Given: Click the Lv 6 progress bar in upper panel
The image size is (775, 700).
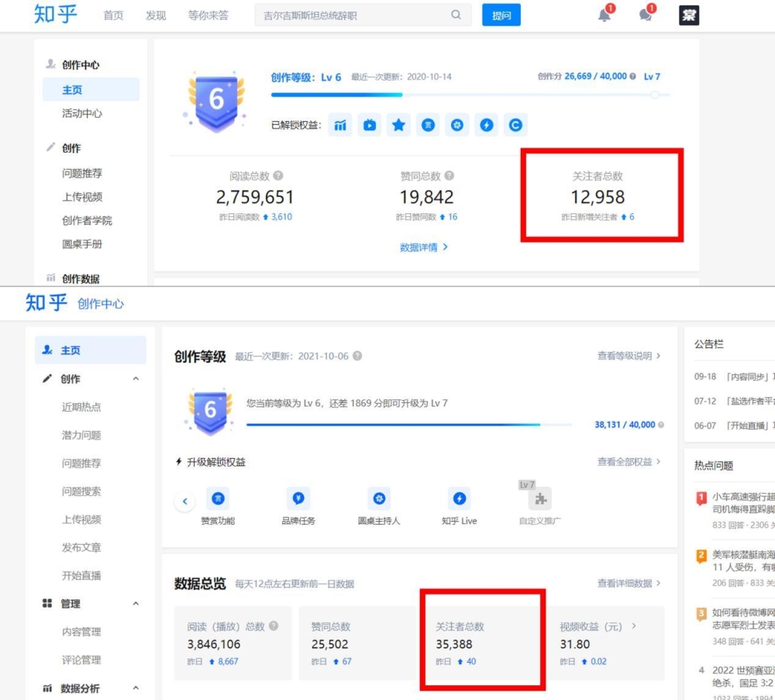Looking at the screenshot, I should (470, 95).
